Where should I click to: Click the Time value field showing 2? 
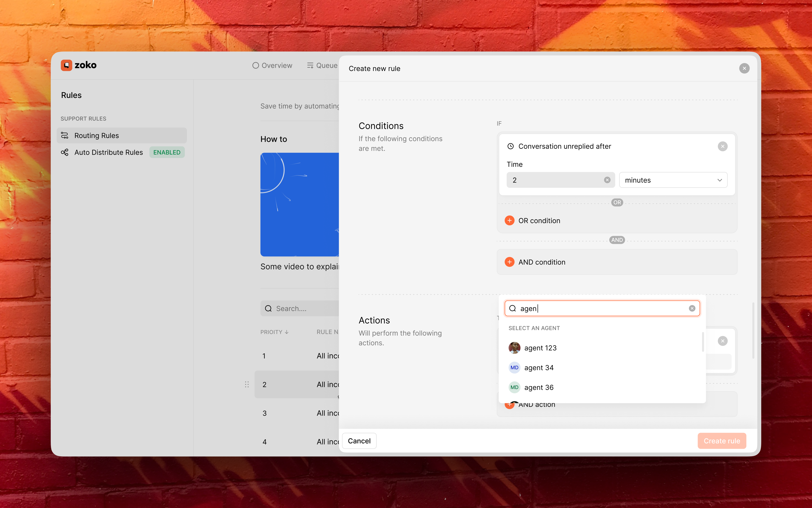point(560,180)
